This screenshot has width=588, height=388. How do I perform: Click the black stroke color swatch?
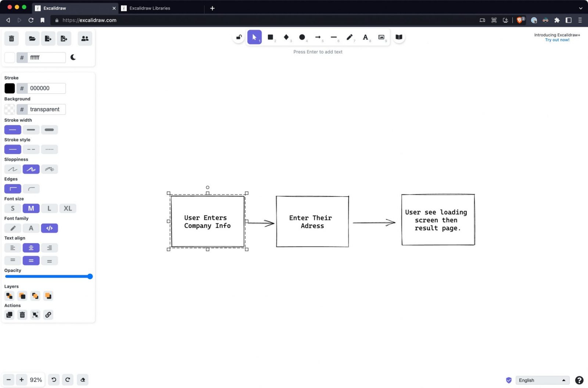pos(10,88)
